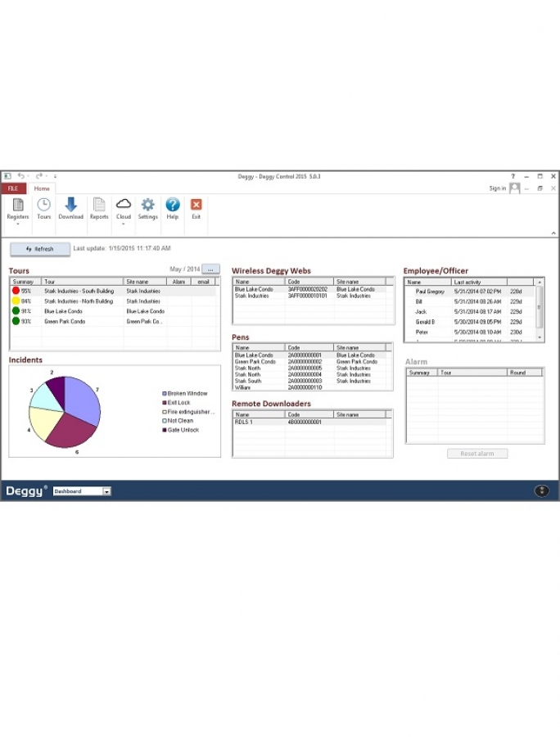Click 'Fire extinguisher' legend label
This screenshot has width=560, height=737.
191,412
